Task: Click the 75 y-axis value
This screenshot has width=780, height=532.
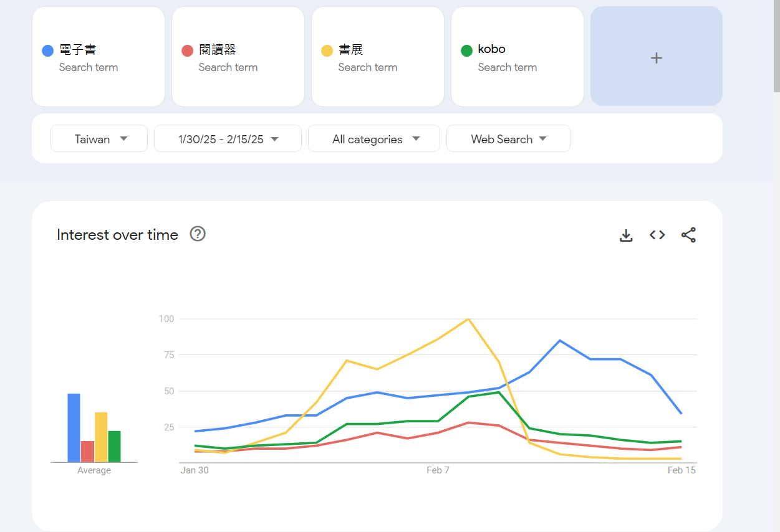Action: [x=169, y=355]
